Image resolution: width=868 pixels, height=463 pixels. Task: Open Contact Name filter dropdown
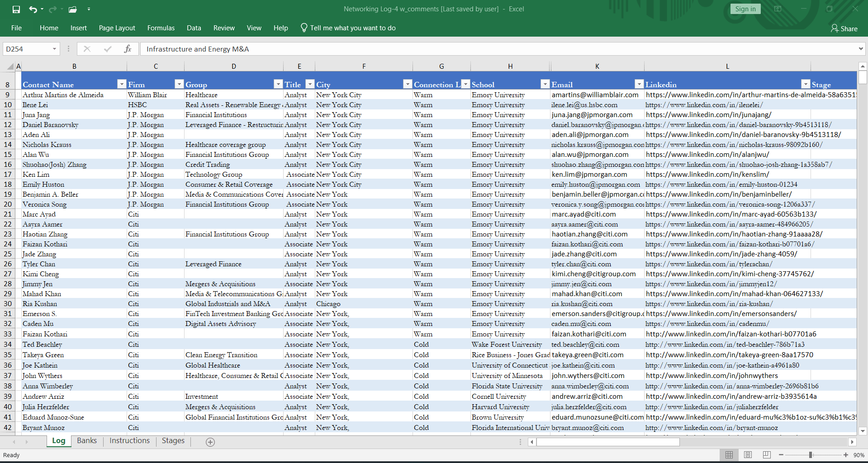pos(122,84)
